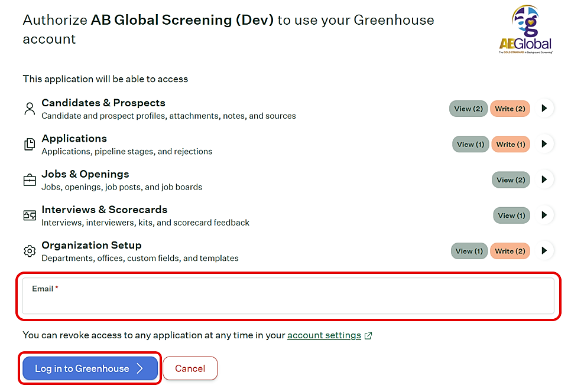Click View (2) badge for Jobs & Openings
The height and width of the screenshot is (392, 584).
pyautogui.click(x=511, y=180)
